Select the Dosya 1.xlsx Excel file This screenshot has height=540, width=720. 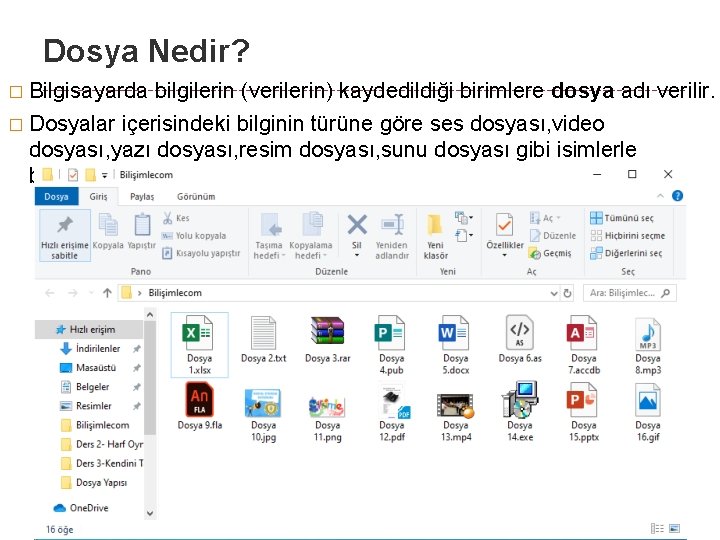pyautogui.click(x=199, y=345)
